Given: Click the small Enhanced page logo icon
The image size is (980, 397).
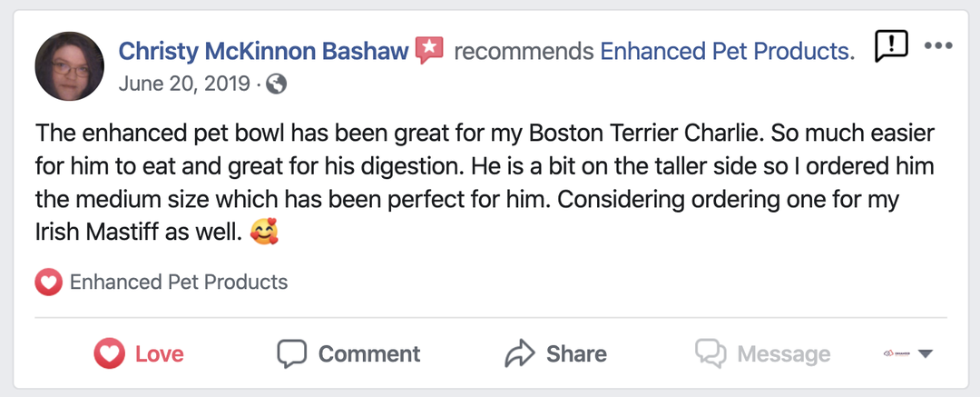Looking at the screenshot, I should 894,353.
